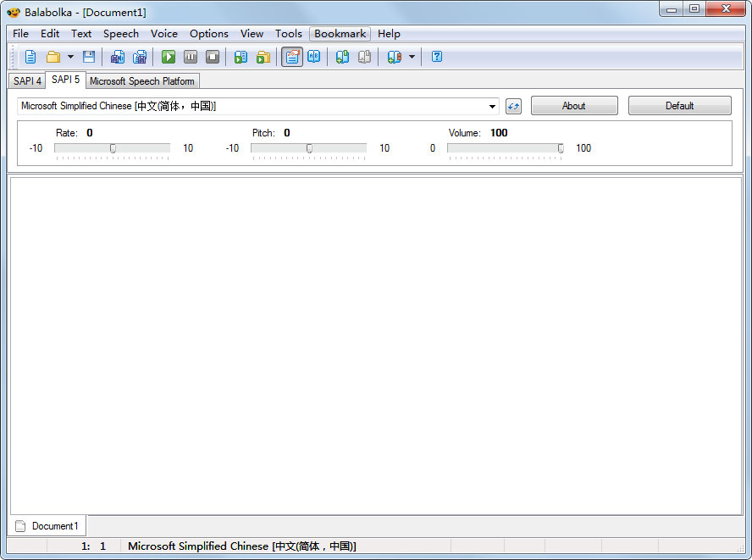
Task: Open the AB spell-check book icon
Action: tap(314, 57)
